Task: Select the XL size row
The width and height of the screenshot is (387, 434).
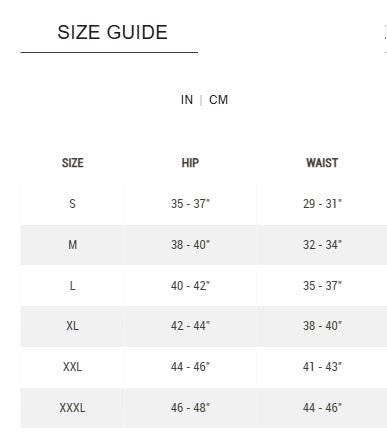Action: point(204,326)
